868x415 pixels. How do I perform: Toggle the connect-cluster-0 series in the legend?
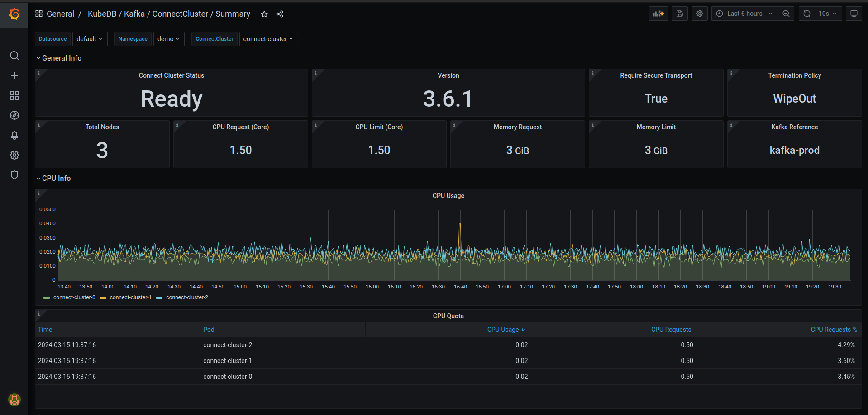(x=75, y=297)
